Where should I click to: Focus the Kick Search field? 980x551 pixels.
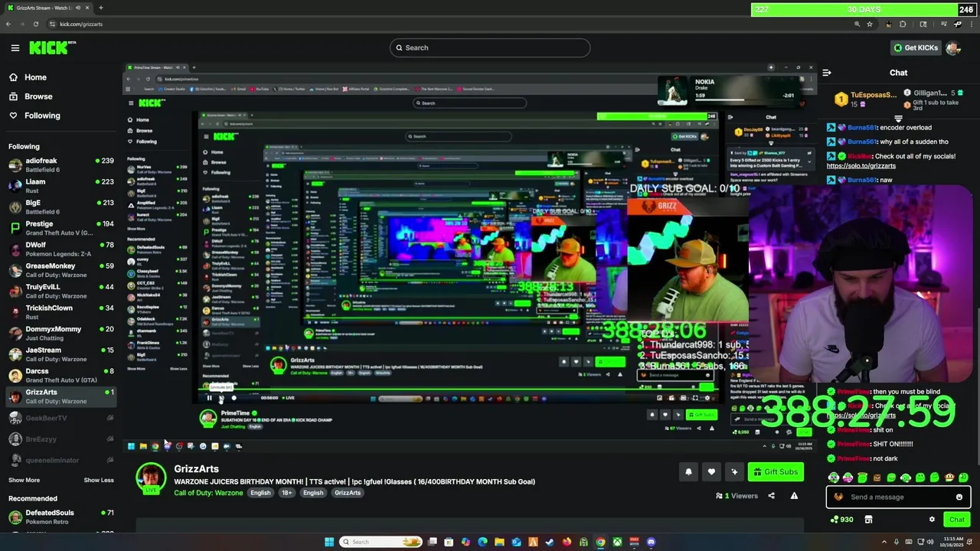tap(490, 47)
